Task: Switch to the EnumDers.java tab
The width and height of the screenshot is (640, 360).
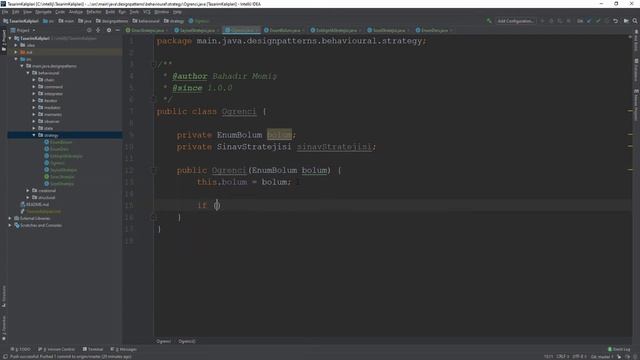Action: (434, 31)
